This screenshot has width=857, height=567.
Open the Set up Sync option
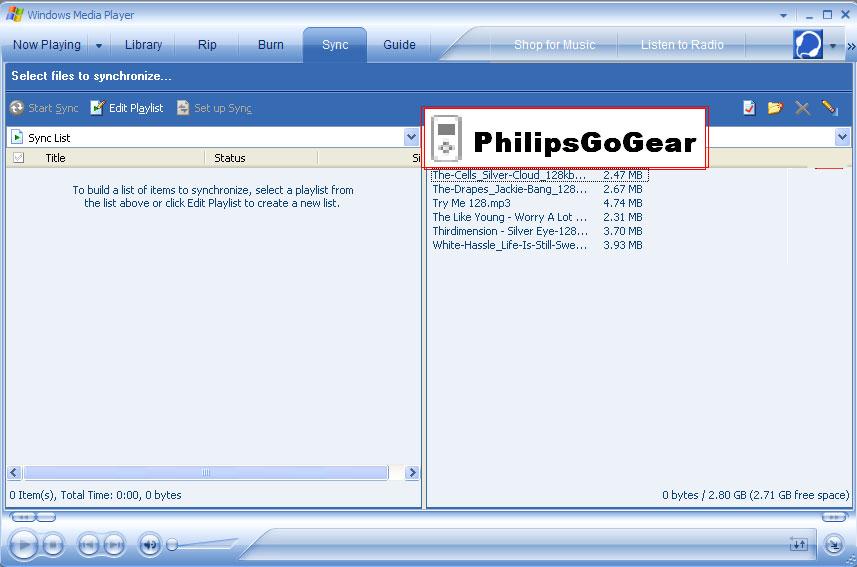(214, 108)
